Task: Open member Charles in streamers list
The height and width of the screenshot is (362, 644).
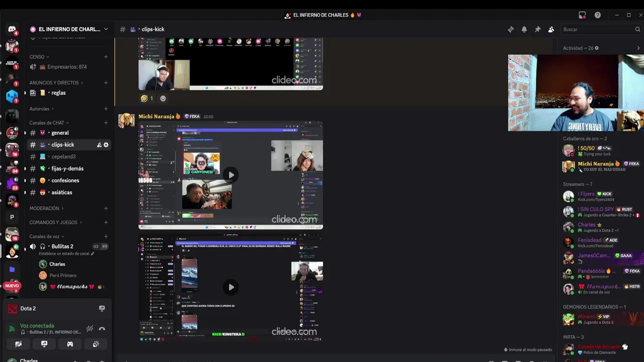Action: tap(602, 227)
